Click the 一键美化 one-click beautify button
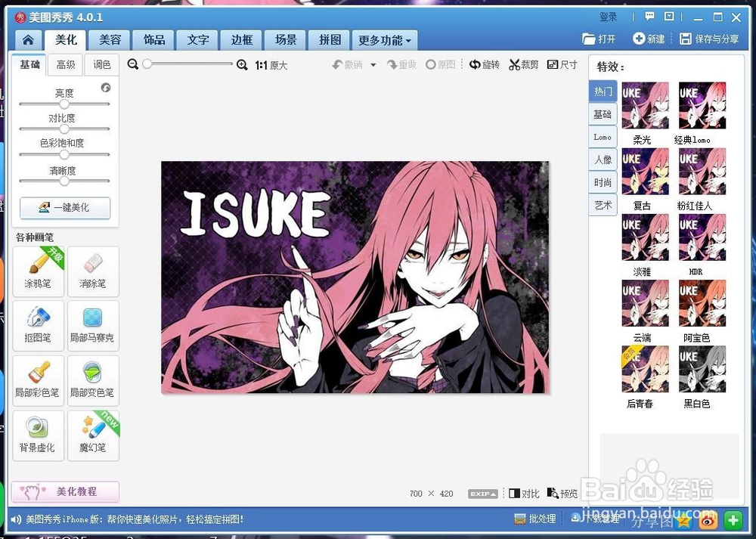756x539 pixels. 65,208
